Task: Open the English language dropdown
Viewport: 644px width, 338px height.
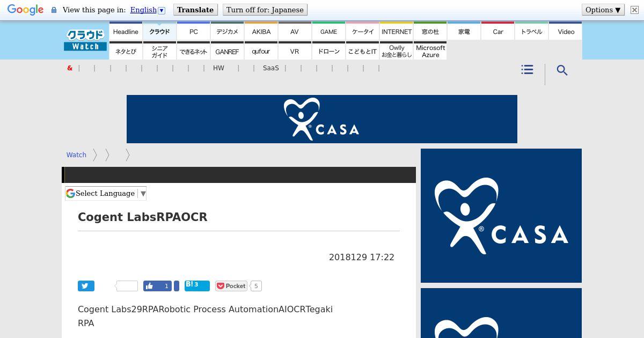Action: coord(148,10)
